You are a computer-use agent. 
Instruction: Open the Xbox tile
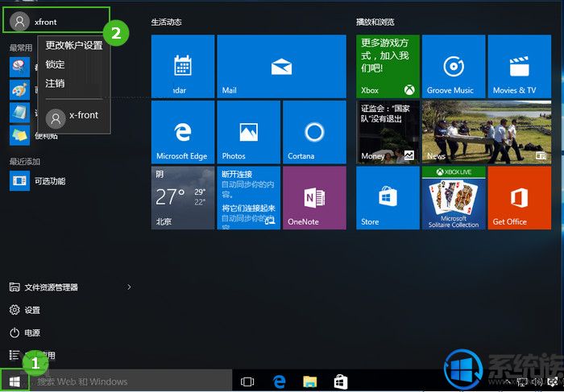coord(388,66)
